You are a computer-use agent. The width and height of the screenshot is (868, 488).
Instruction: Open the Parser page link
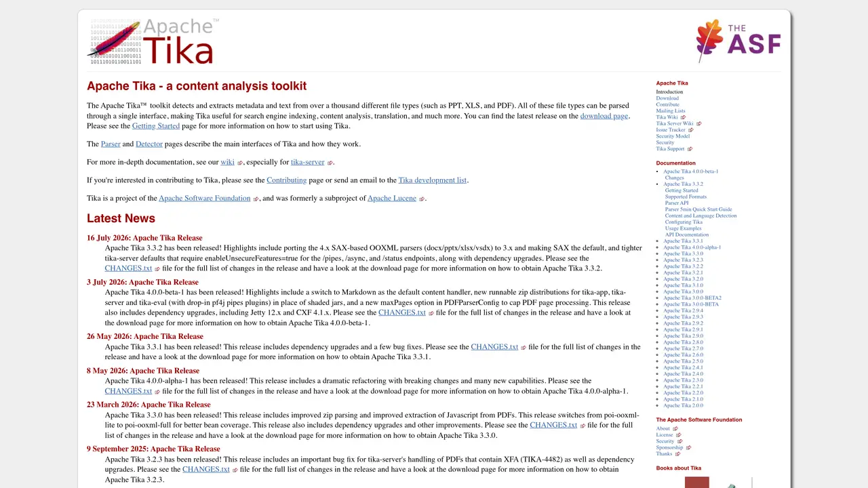pos(111,144)
